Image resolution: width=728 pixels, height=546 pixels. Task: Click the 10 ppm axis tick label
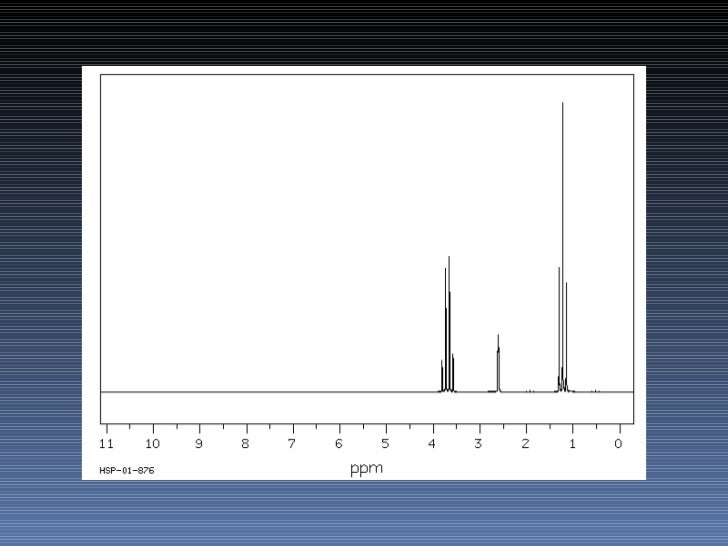pyautogui.click(x=153, y=444)
